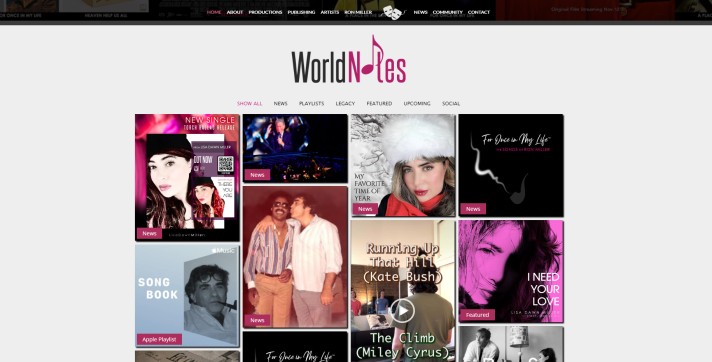Open the New Single torch ballad release card
The image size is (712, 362).
coord(187,177)
